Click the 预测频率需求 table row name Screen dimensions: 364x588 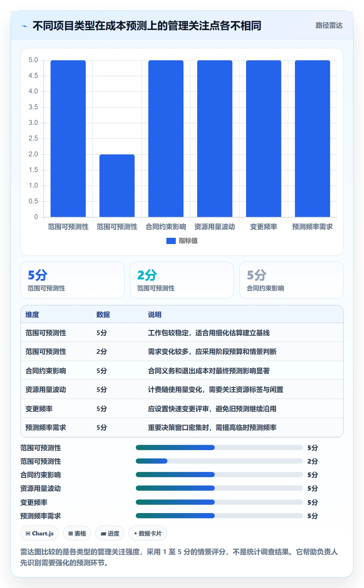46,427
